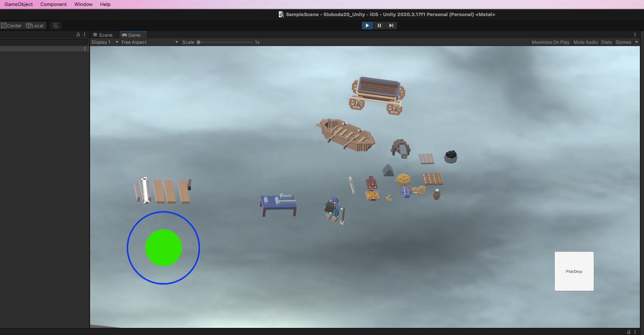644x335 pixels.
Task: Switch to the Scene tab
Action: (x=103, y=35)
